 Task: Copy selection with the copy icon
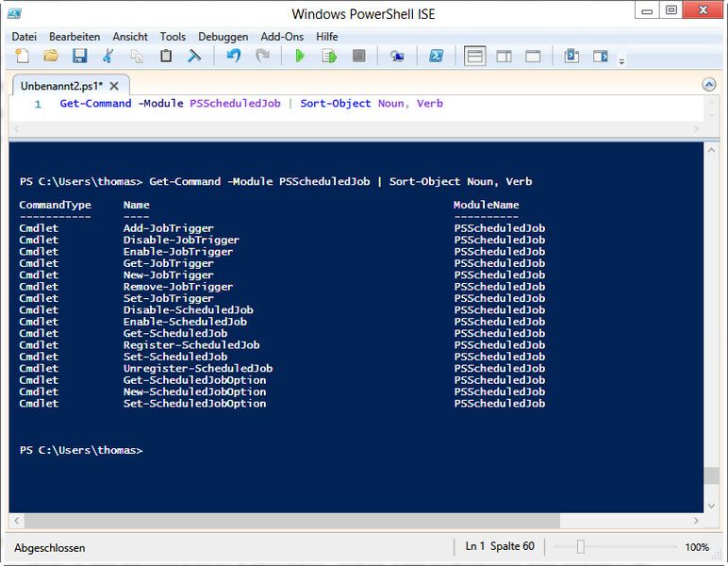point(137,57)
